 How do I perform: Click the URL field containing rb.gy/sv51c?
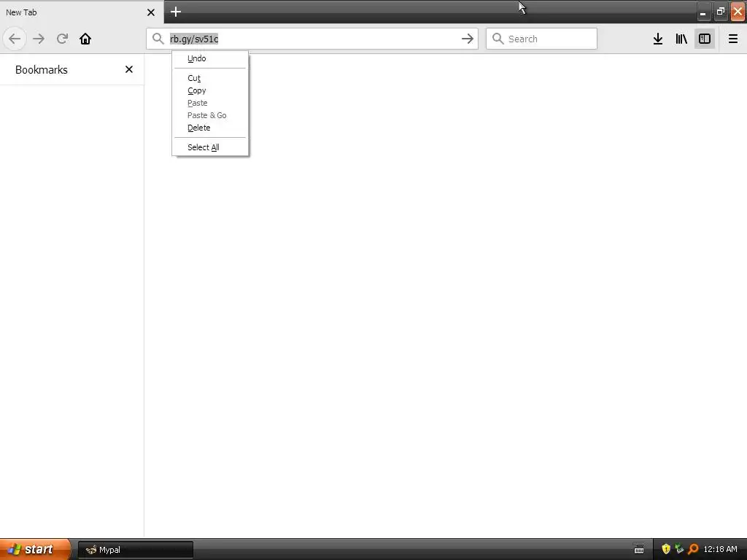coord(312,39)
